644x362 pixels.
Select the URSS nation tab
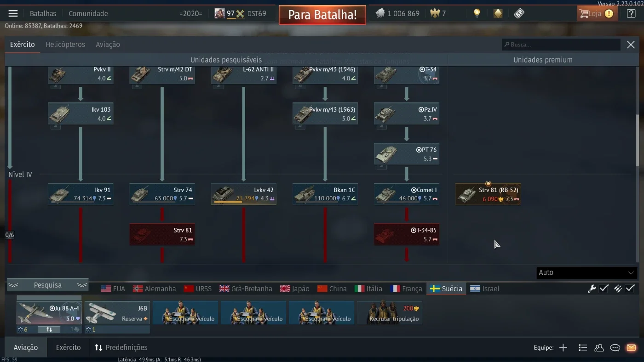coord(198,288)
